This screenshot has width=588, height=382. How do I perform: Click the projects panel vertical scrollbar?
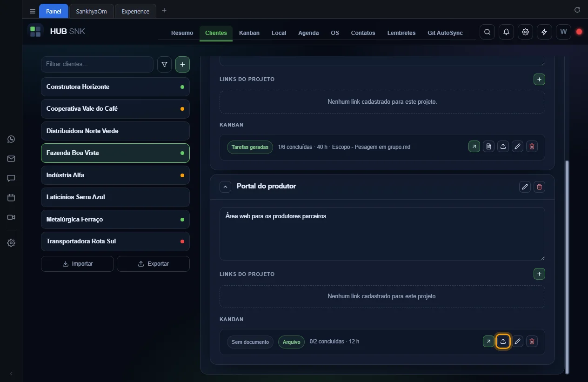pyautogui.click(x=567, y=267)
